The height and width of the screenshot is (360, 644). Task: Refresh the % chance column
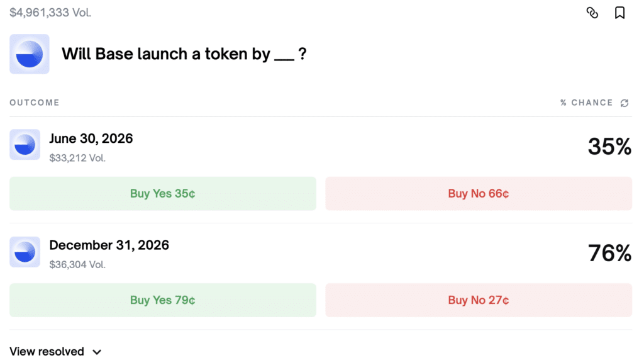pyautogui.click(x=625, y=103)
